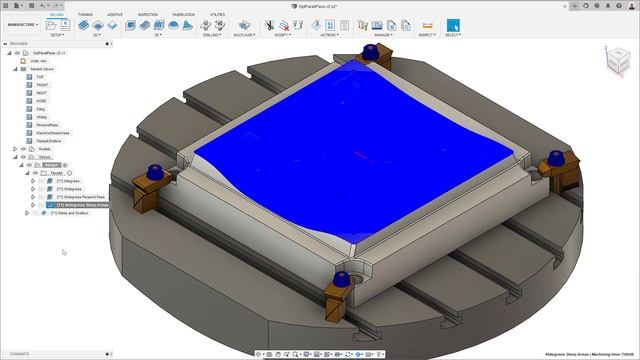This screenshot has height=360, width=640.
Task: Click the Undo arrow
Action: (x=43, y=6)
